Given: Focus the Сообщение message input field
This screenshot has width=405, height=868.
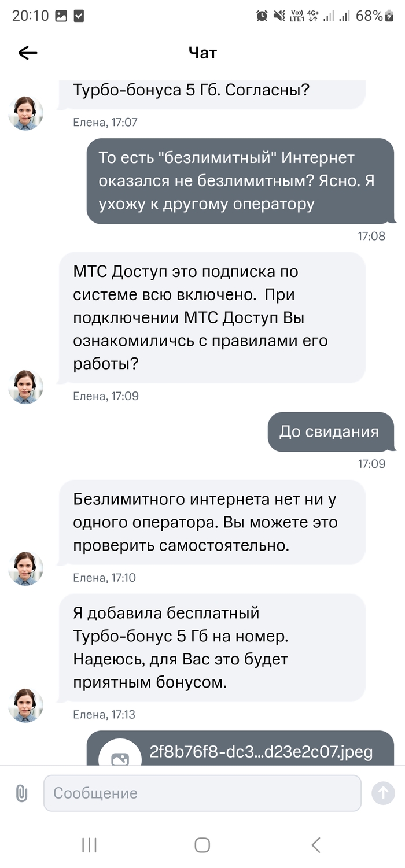Looking at the screenshot, I should [203, 793].
